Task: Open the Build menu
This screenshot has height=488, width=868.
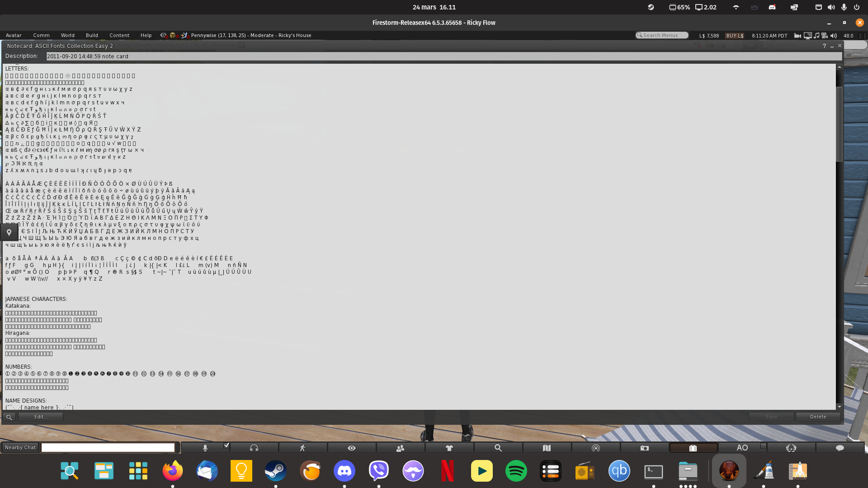Action: 92,35
